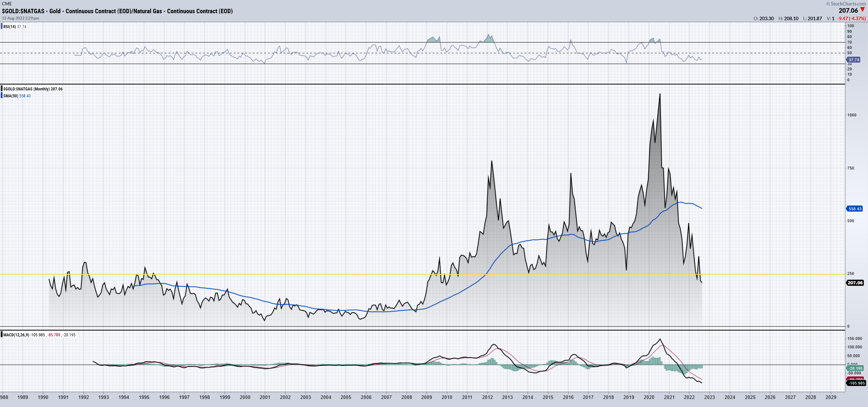Click the 2022 label on the time axis

[x=689, y=397]
